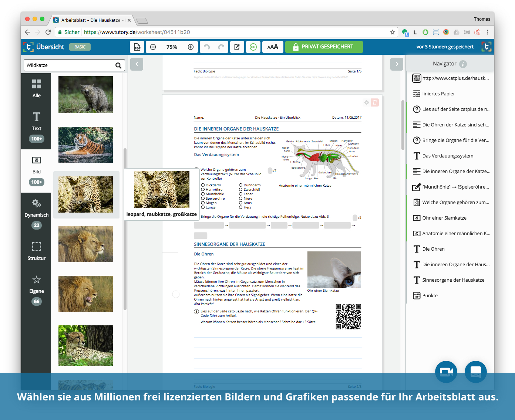Zoom in with the plus button
Screen dimensions: 515x420
(191, 47)
